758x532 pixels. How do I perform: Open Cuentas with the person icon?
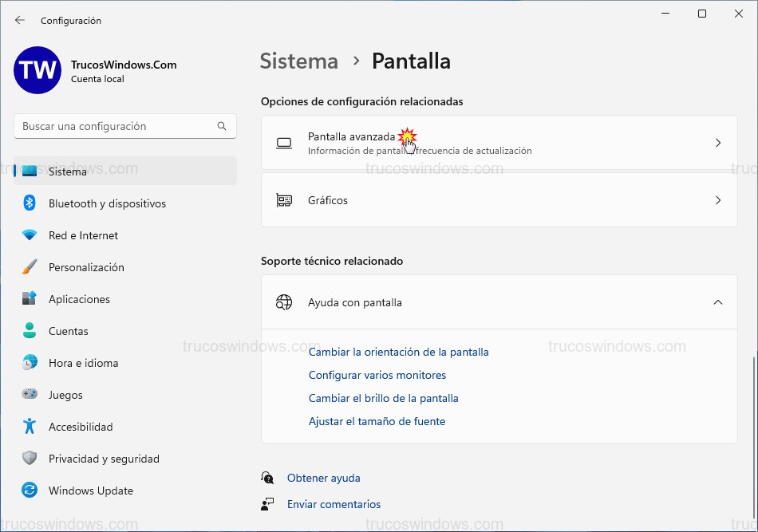click(x=30, y=331)
